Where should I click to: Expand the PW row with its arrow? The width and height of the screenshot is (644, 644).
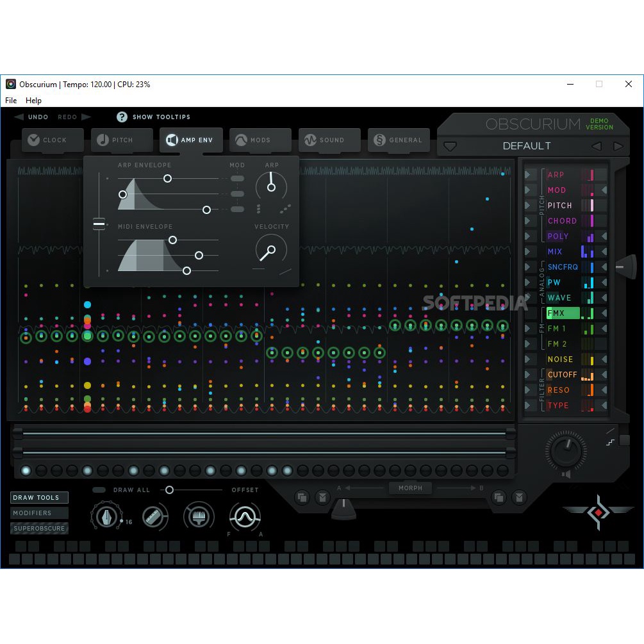pyautogui.click(x=527, y=283)
